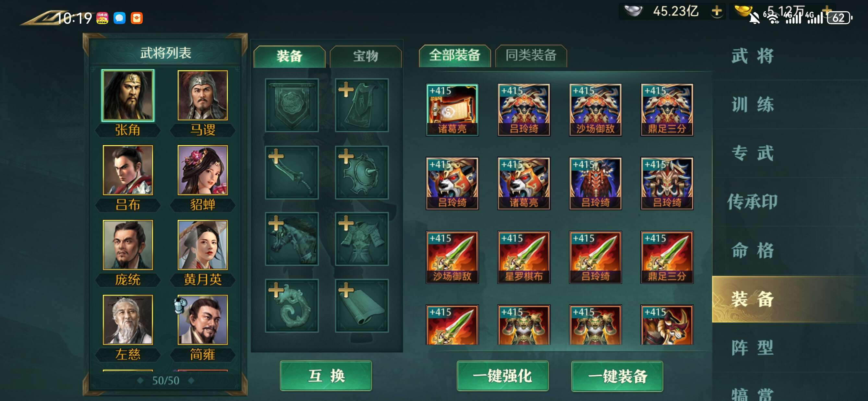The image size is (868, 401).
Task: Tap the empty scroll book slot
Action: click(362, 306)
